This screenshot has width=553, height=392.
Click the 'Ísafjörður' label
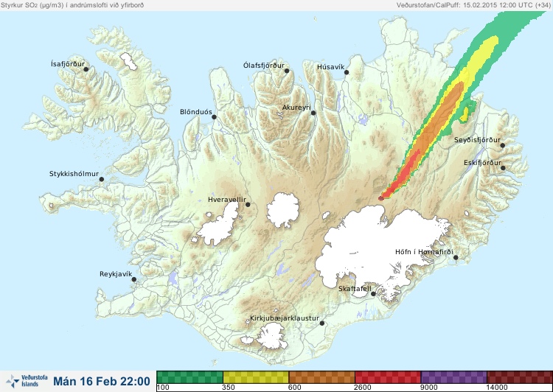pos(68,64)
